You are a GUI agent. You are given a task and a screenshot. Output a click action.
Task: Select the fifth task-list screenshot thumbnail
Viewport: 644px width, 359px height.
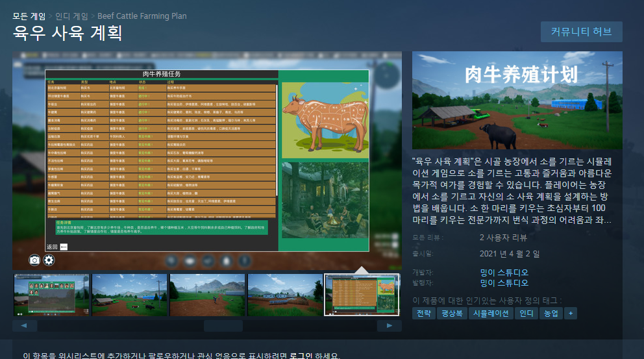362,295
